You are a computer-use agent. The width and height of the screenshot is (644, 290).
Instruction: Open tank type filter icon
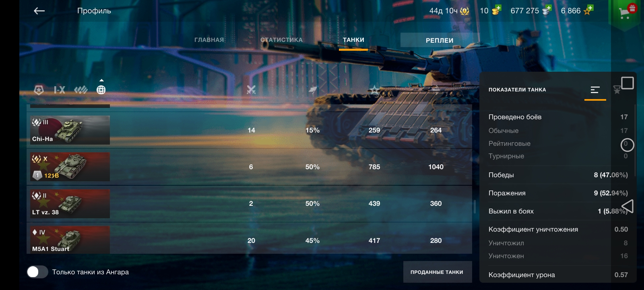pyautogui.click(x=80, y=90)
